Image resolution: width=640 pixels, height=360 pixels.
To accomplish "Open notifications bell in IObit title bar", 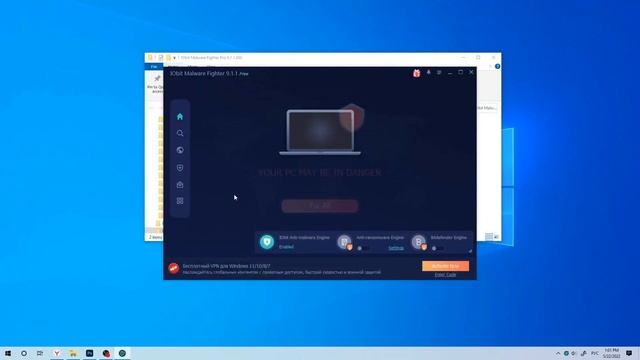I will pyautogui.click(x=429, y=73).
